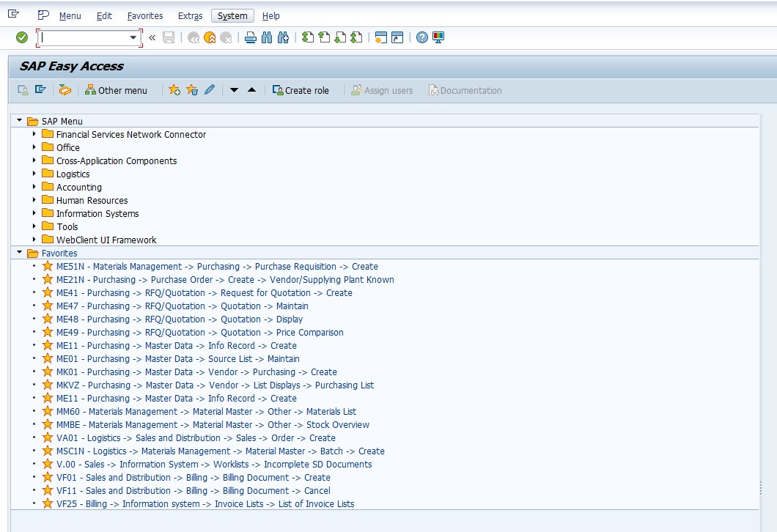The image size is (777, 532).
Task: Move favorite down with the down arrow
Action: [234, 90]
